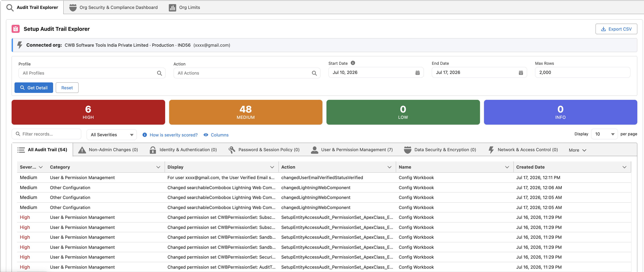Click the User & Permission Management person icon
The width and height of the screenshot is (644, 272).
click(314, 150)
